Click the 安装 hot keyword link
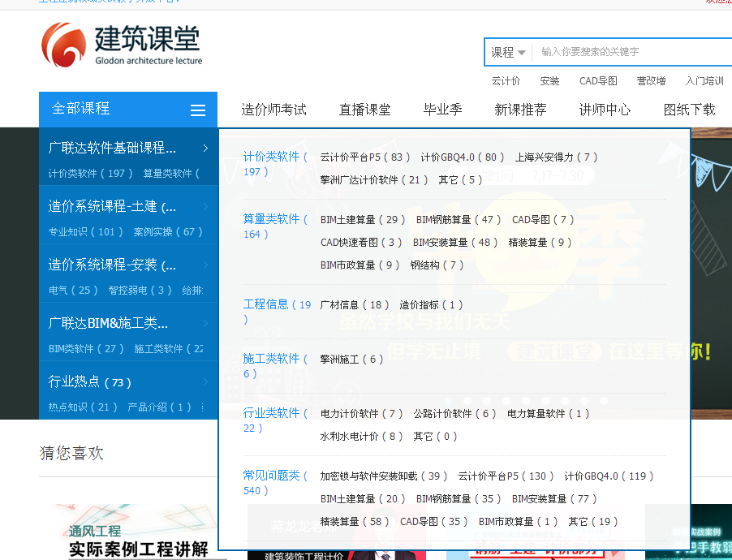 [x=549, y=81]
